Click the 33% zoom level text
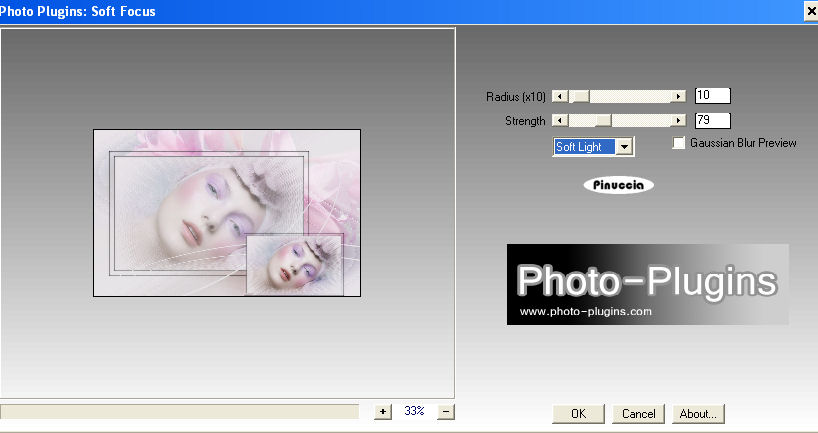 click(414, 411)
